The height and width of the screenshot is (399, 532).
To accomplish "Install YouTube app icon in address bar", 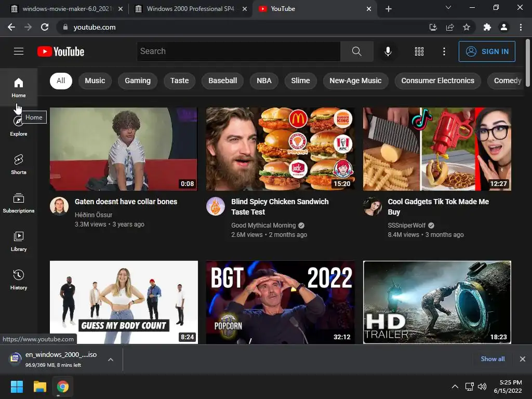I will [433, 27].
